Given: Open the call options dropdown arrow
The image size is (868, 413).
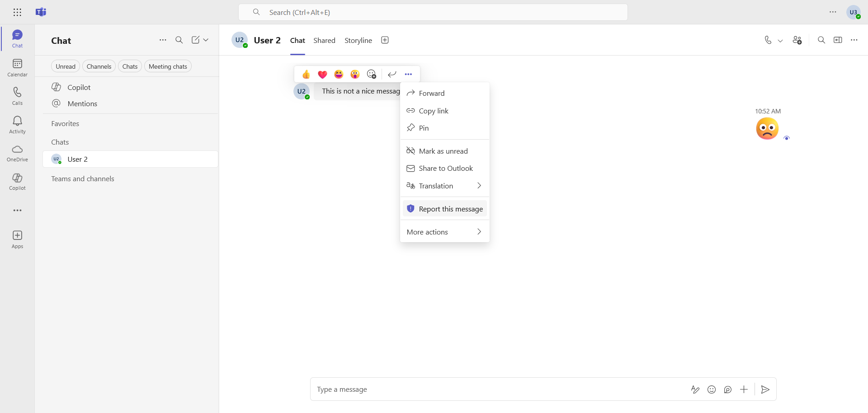Looking at the screenshot, I should tap(780, 41).
